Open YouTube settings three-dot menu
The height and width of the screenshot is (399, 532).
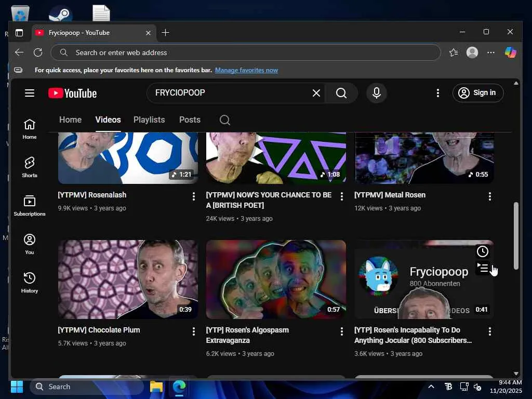[x=437, y=93]
